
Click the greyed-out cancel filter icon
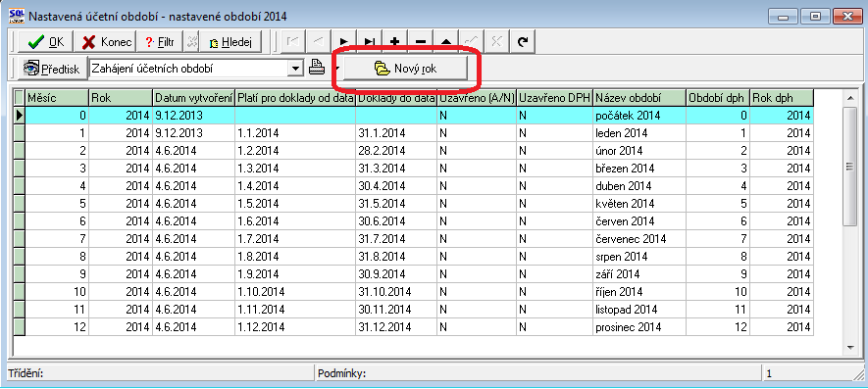click(192, 42)
